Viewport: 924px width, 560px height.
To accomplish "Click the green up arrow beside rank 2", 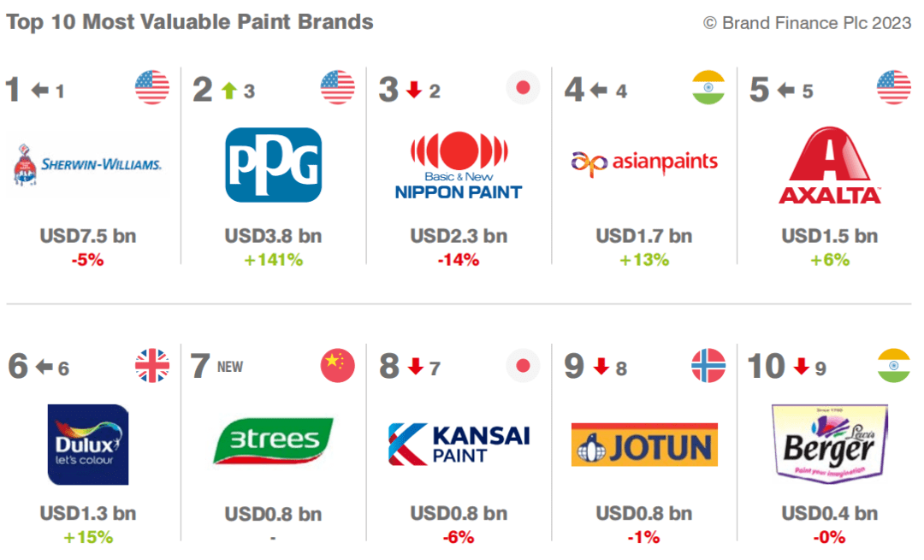I will (229, 90).
